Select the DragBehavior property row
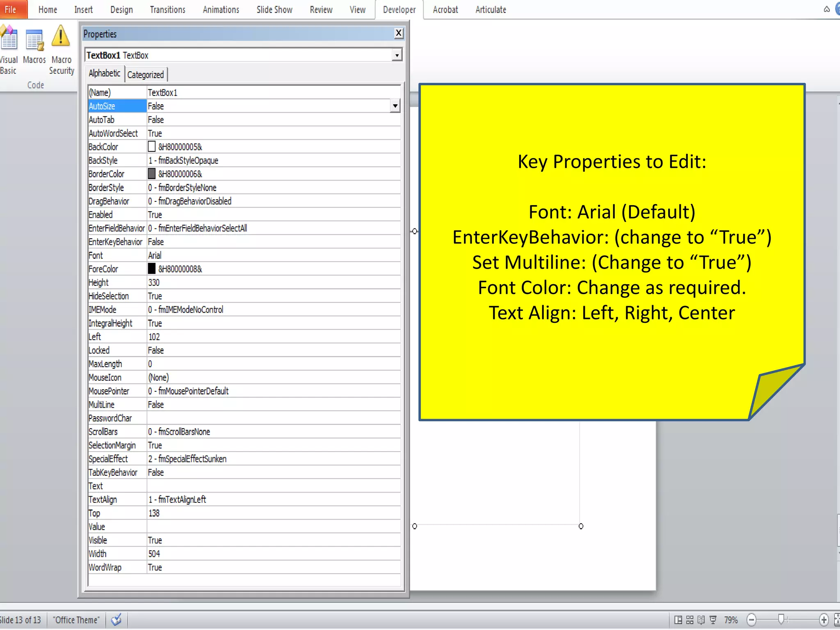 coord(244,201)
